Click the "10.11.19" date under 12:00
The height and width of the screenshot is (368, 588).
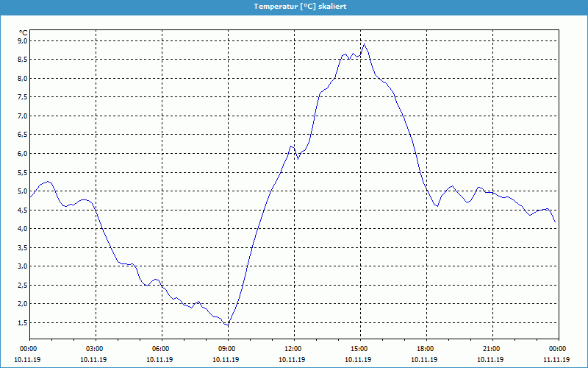pyautogui.click(x=292, y=359)
